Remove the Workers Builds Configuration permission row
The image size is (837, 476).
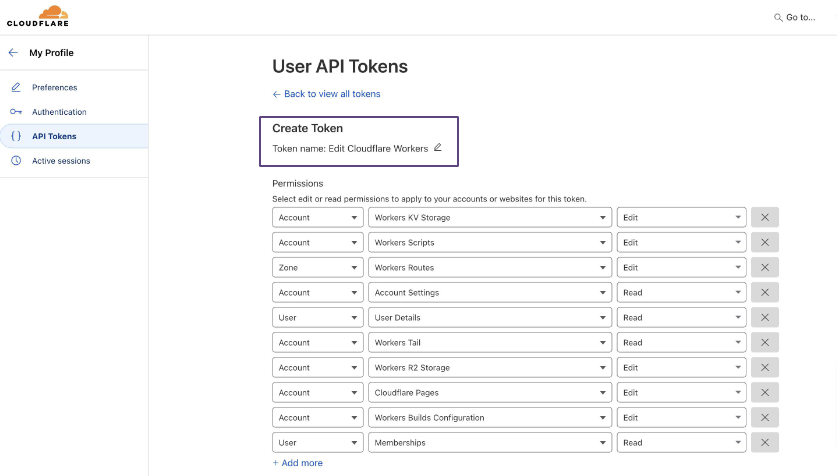pos(764,418)
